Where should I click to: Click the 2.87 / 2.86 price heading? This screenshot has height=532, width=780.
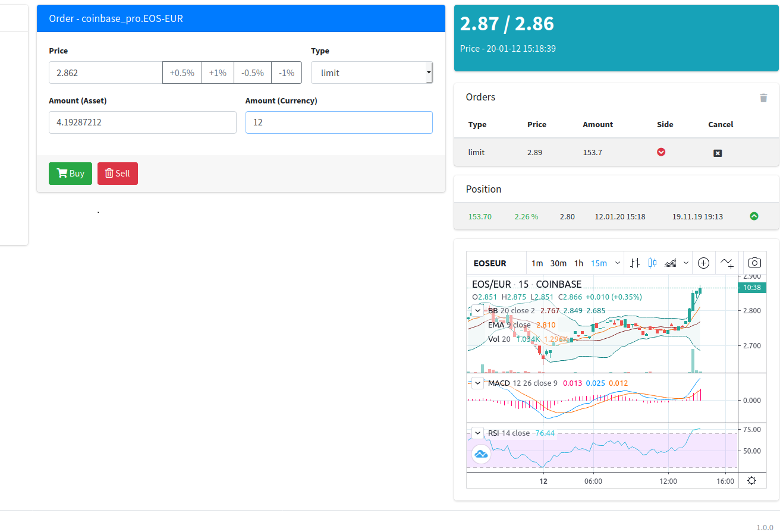[x=507, y=23]
